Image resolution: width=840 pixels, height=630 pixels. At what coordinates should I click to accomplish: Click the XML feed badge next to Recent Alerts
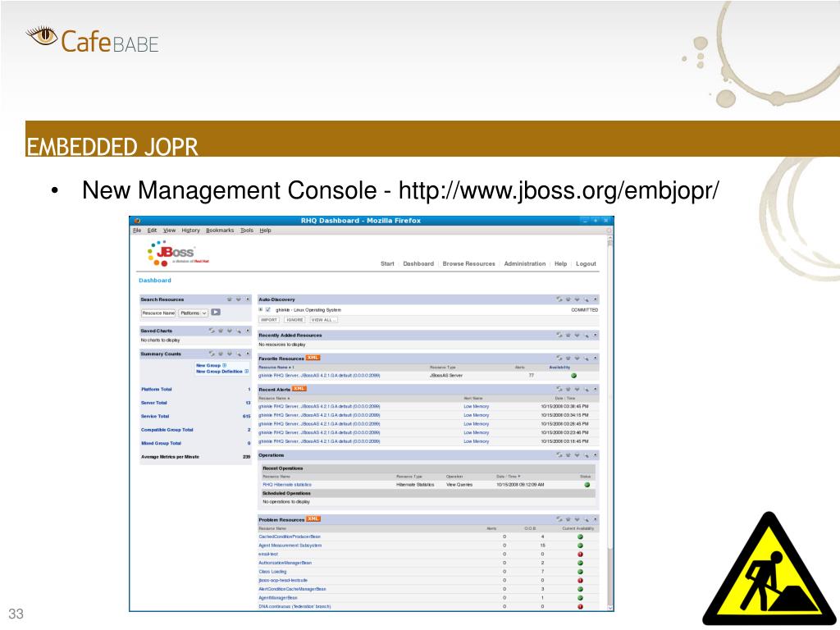coord(299,389)
